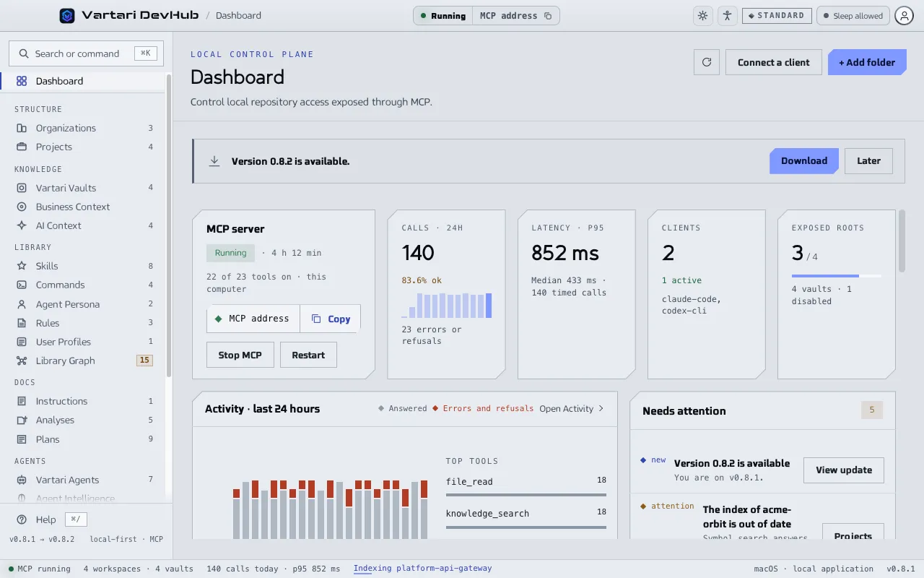The height and width of the screenshot is (578, 924).
Task: Click the Stop MCP button
Action: [x=240, y=355]
